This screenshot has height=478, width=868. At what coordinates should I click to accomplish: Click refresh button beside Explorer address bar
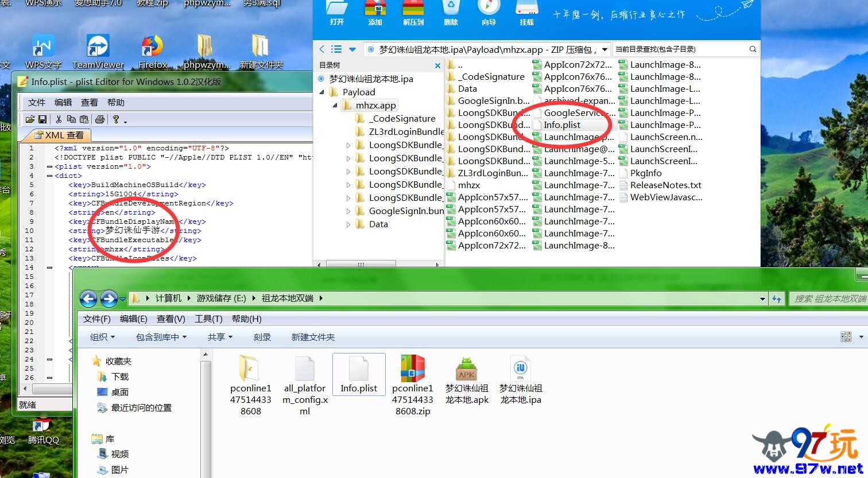pyautogui.click(x=777, y=298)
